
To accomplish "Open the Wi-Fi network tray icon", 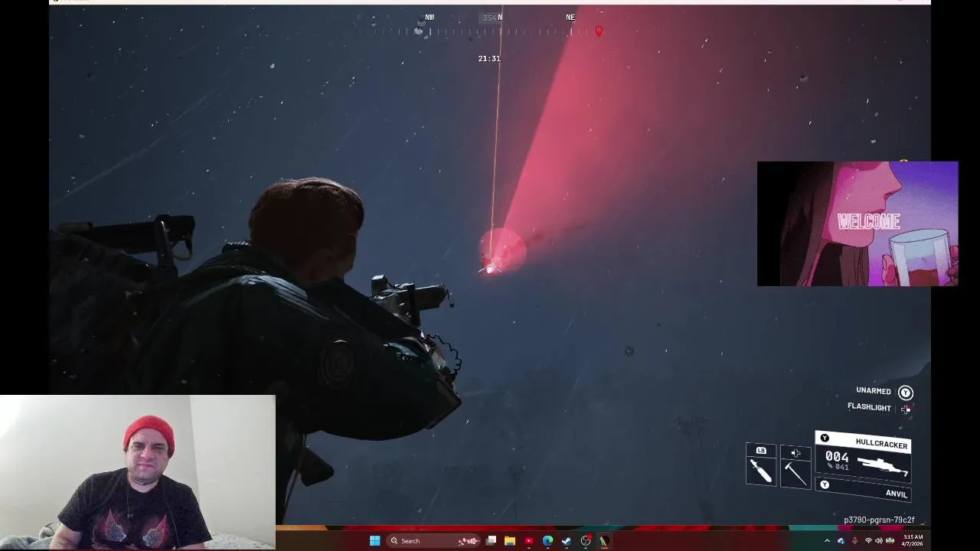I will pyautogui.click(x=868, y=541).
